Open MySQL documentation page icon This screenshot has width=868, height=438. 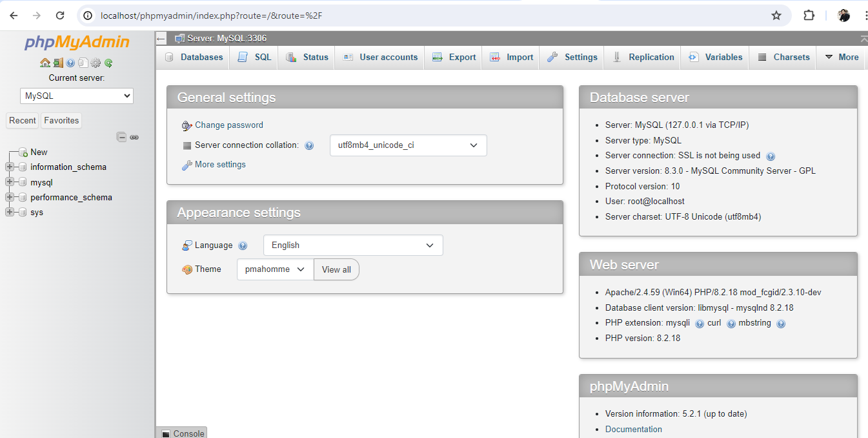click(82, 63)
